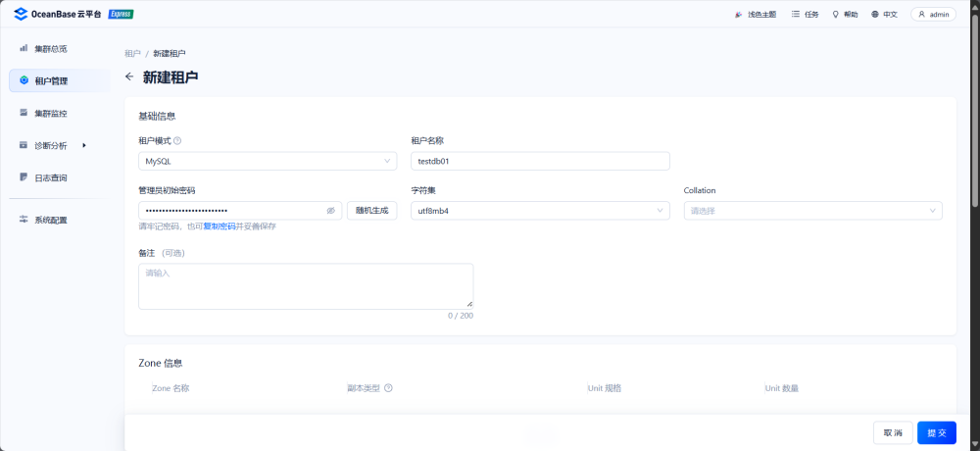Open the Collation 请选择 dropdown
The height and width of the screenshot is (451, 980).
(x=813, y=211)
